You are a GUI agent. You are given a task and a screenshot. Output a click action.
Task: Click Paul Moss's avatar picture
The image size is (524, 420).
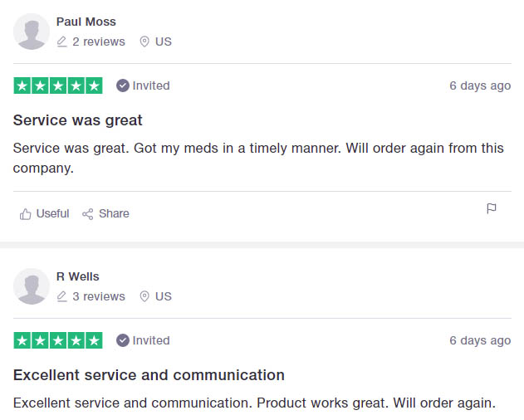pyautogui.click(x=32, y=32)
